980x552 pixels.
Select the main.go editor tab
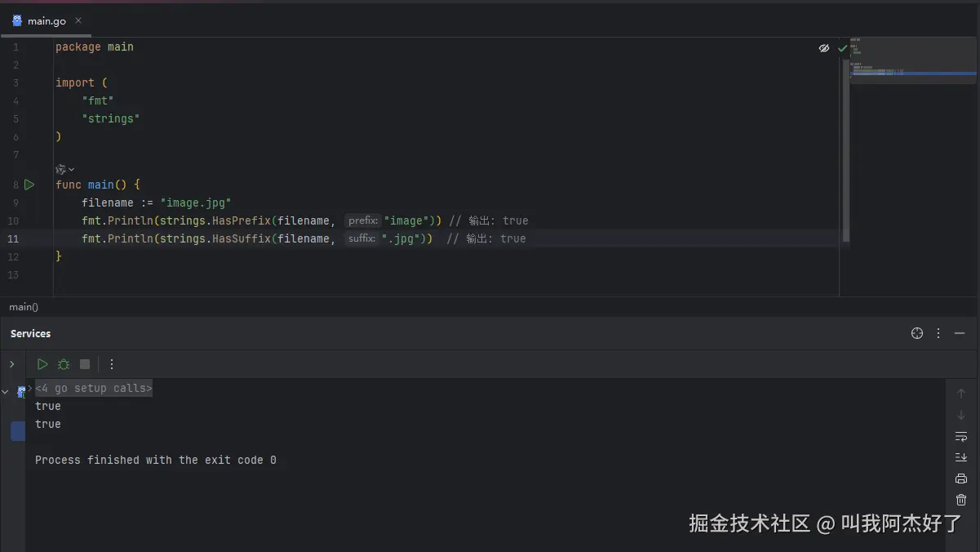46,21
